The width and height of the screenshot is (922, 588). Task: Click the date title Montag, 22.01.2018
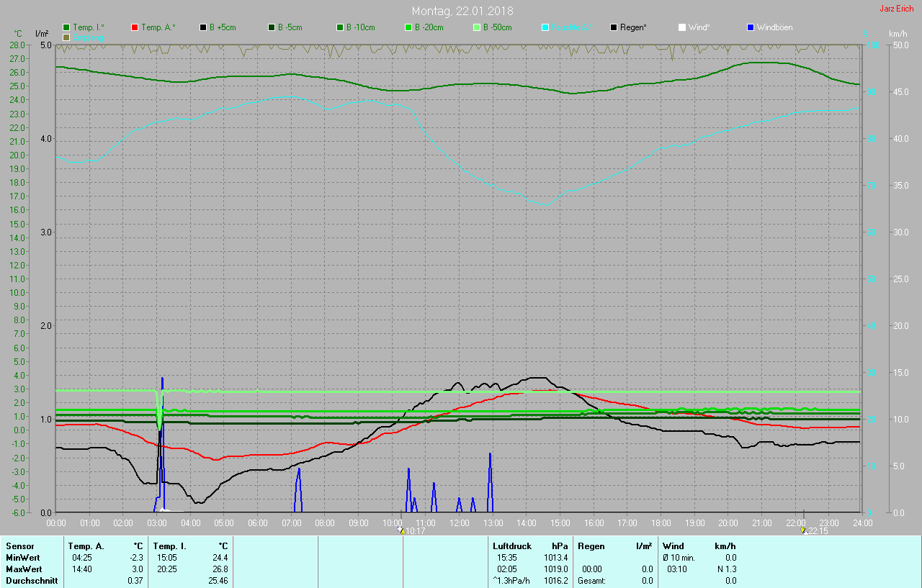(x=462, y=11)
